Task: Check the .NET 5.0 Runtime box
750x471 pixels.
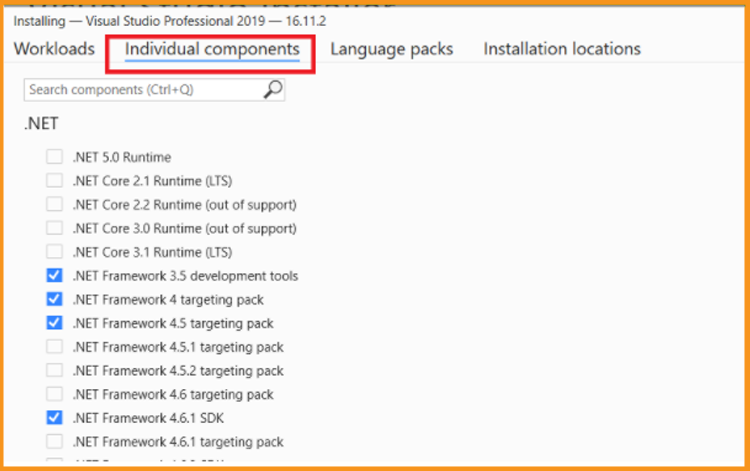Action: click(54, 156)
